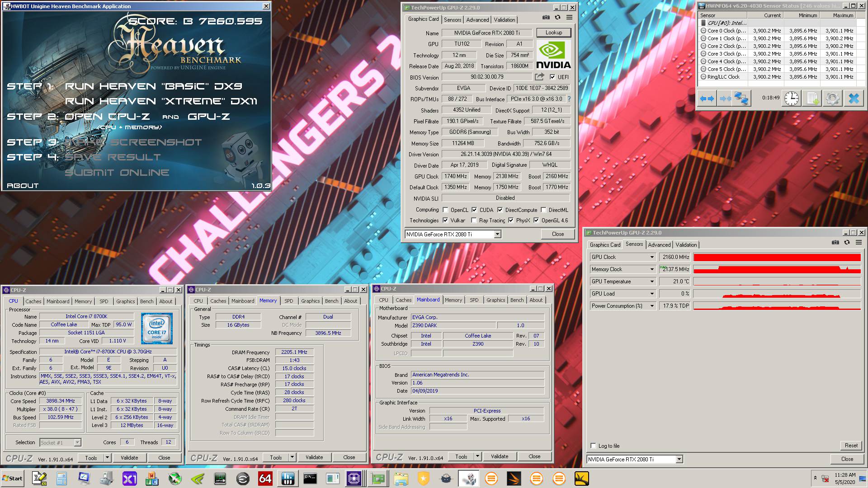This screenshot has width=868, height=488.
Task: Expand Memory Clock sensor dropdown arrow
Action: click(652, 269)
